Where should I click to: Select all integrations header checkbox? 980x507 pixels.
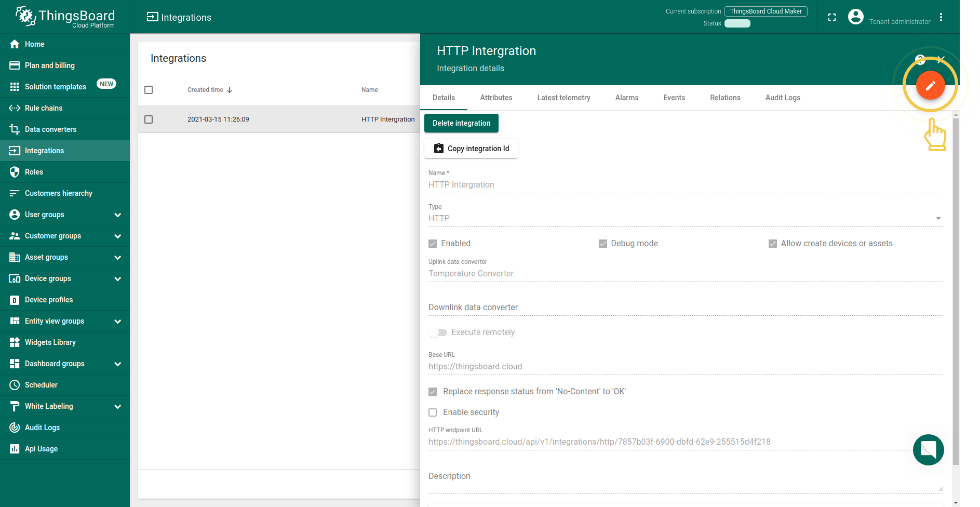[x=149, y=90]
